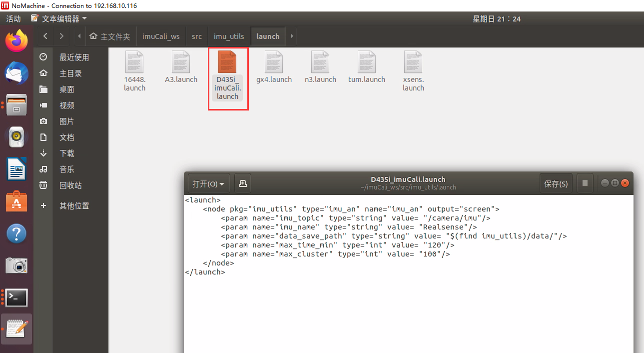Click 保存(S) to save the launch file
The image size is (644, 353).
coord(556,183)
